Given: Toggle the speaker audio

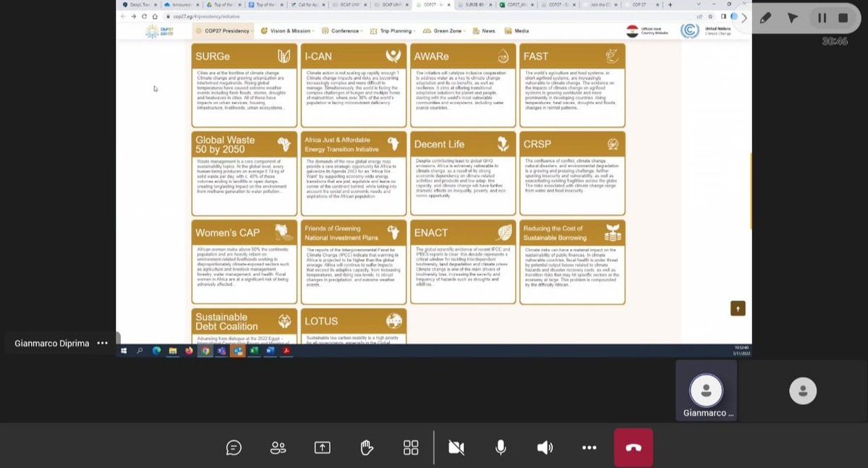Looking at the screenshot, I should click(x=545, y=448).
